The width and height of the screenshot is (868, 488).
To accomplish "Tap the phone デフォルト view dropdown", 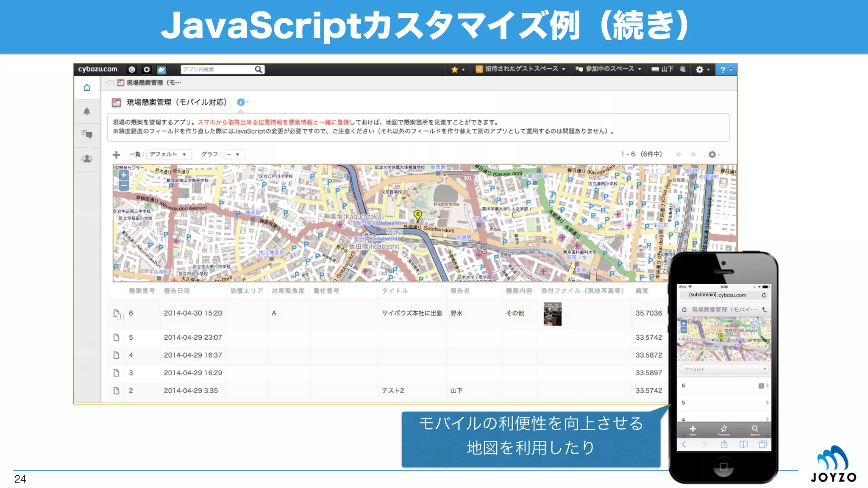I will point(724,369).
